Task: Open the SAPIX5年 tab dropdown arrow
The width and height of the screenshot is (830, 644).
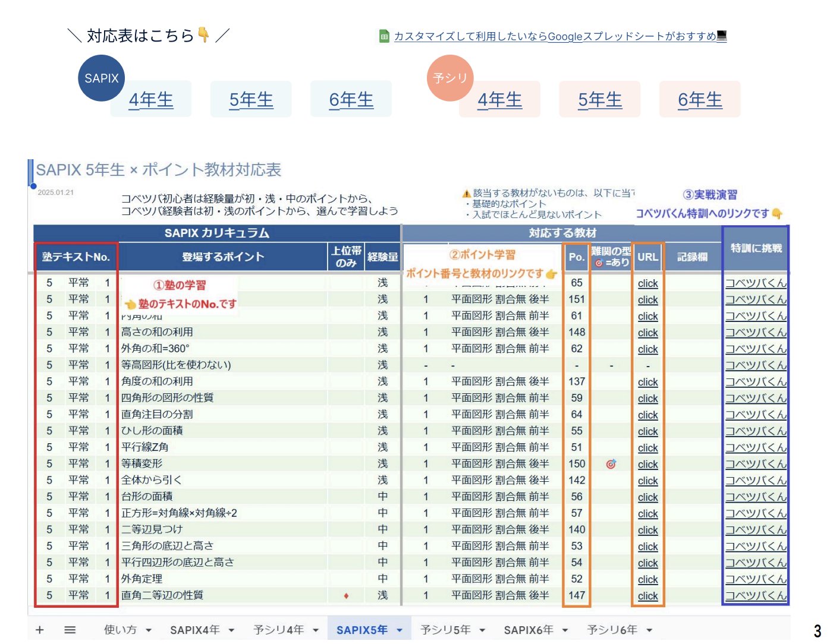Action: point(400,630)
